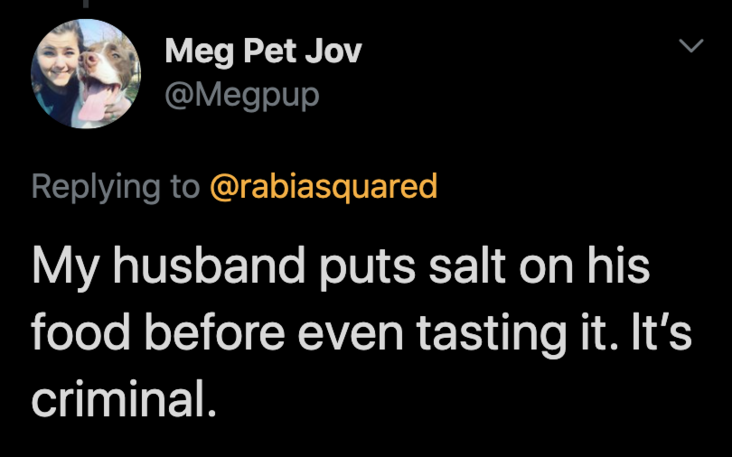The image size is (732, 457).
Task: Open the Meg Pet Jov display name
Action: 262,50
